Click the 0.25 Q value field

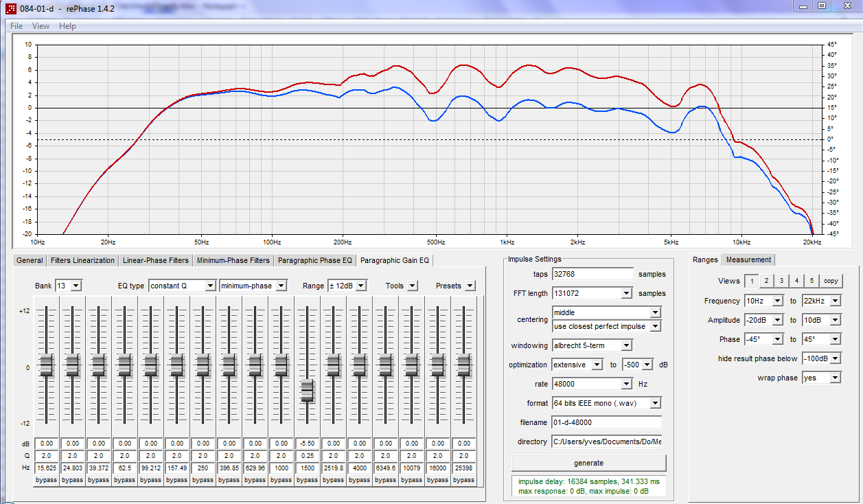pyautogui.click(x=307, y=456)
